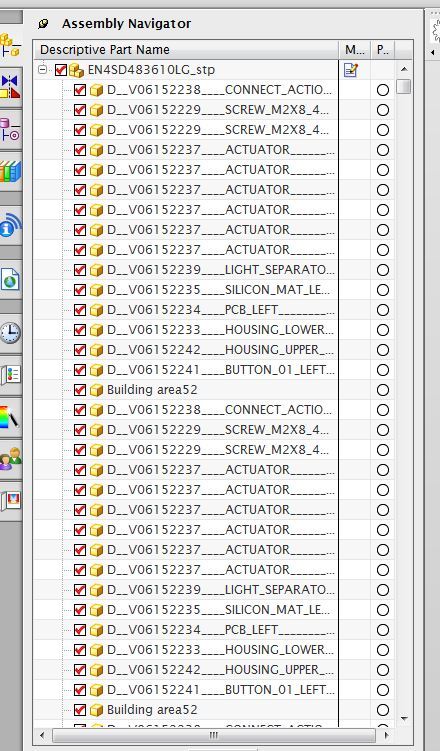The image size is (440, 751).
Task: Uncheck CONNECT_ACTIO checkbox directly below root
Action: coord(80,90)
